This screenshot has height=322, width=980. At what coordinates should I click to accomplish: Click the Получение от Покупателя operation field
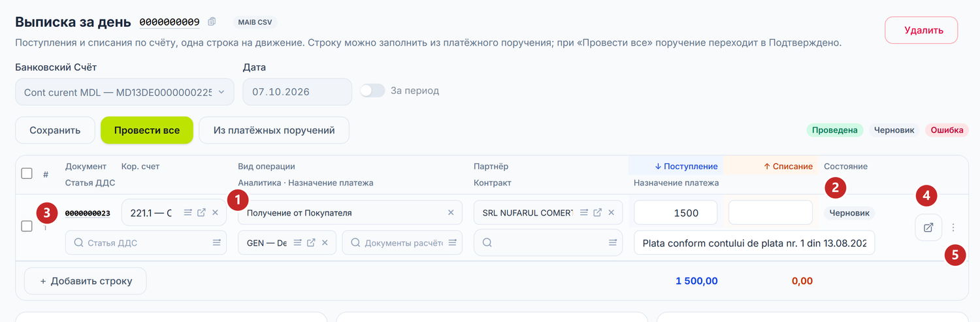[351, 212]
